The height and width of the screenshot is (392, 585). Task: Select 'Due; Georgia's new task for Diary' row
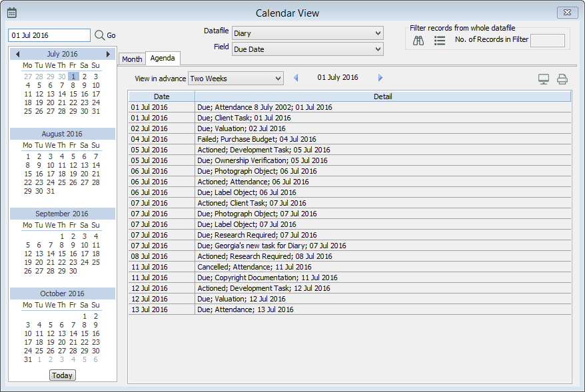point(350,246)
